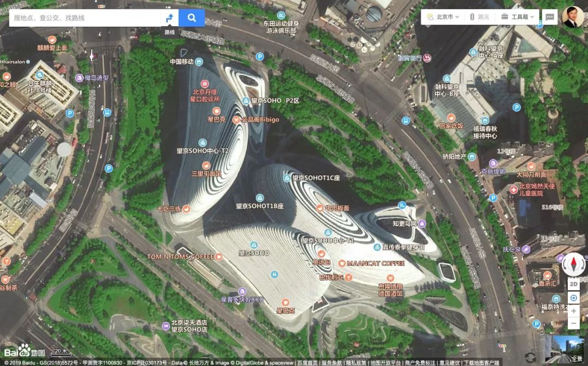
Task: Open the user profile avatar
Action: coord(573,17)
